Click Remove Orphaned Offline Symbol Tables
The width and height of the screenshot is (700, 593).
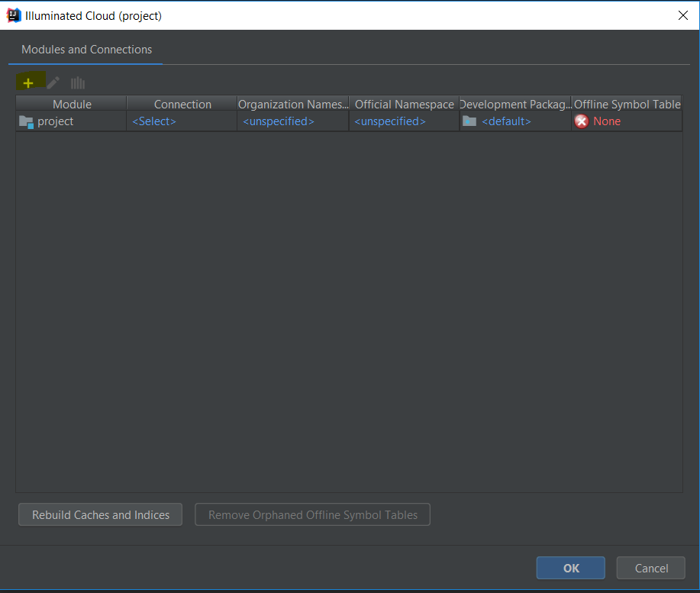click(313, 515)
